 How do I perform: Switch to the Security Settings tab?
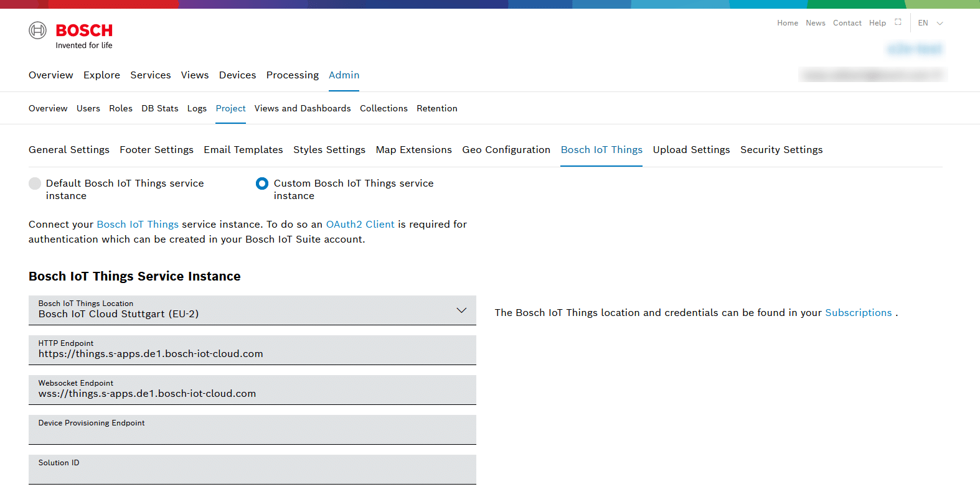pyautogui.click(x=781, y=150)
